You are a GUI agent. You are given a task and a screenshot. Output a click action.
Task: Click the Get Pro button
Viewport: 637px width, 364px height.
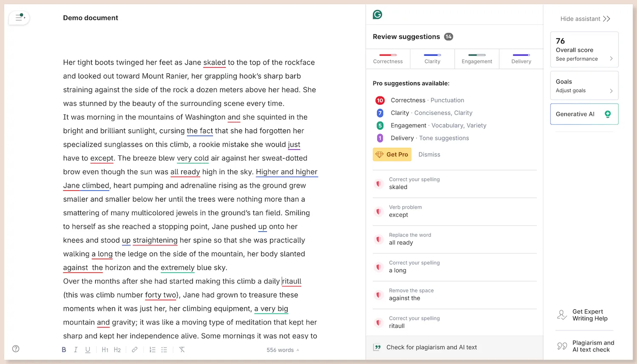[x=392, y=154]
